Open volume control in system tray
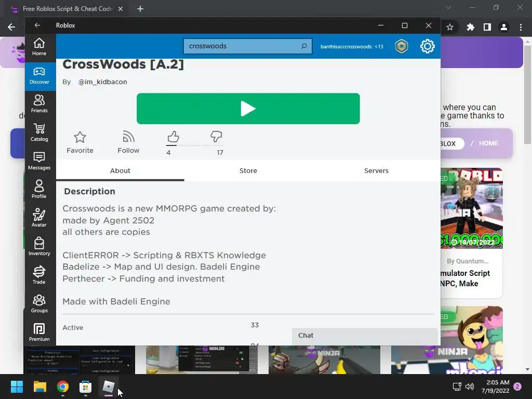 pyautogui.click(x=470, y=387)
